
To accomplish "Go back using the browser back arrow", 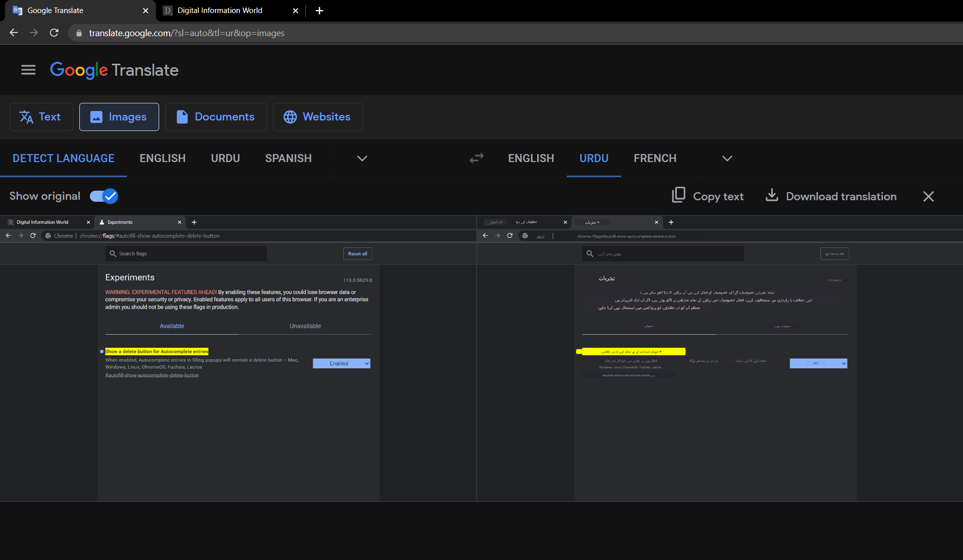I will point(14,33).
